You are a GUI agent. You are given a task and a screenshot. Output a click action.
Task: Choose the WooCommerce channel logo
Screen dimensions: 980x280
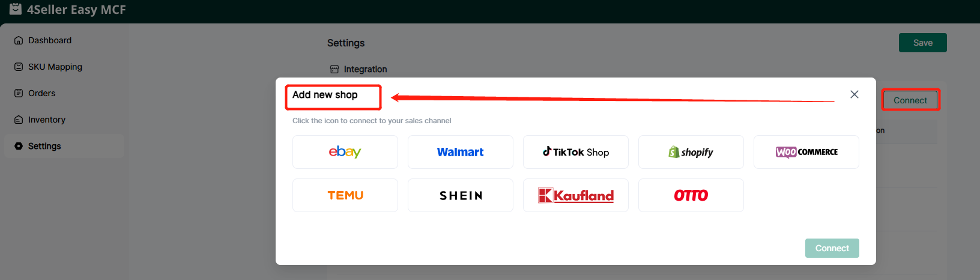point(806,152)
